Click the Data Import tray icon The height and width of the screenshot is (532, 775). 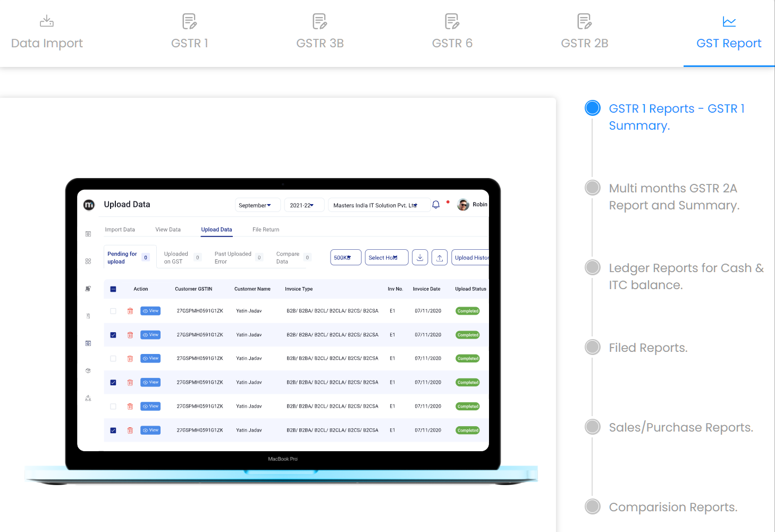tap(47, 21)
